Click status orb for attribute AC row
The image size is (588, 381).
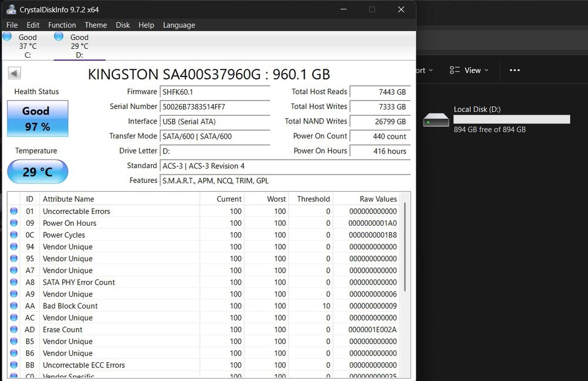click(x=14, y=317)
